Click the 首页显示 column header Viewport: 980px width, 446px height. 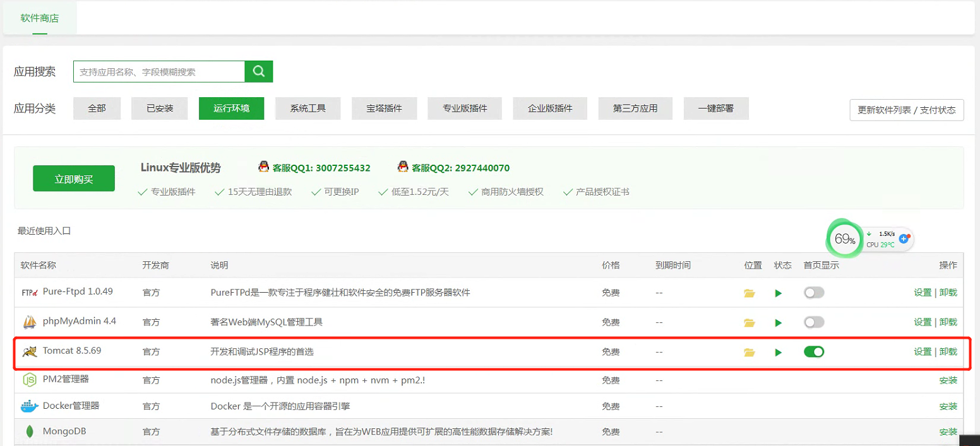point(822,265)
